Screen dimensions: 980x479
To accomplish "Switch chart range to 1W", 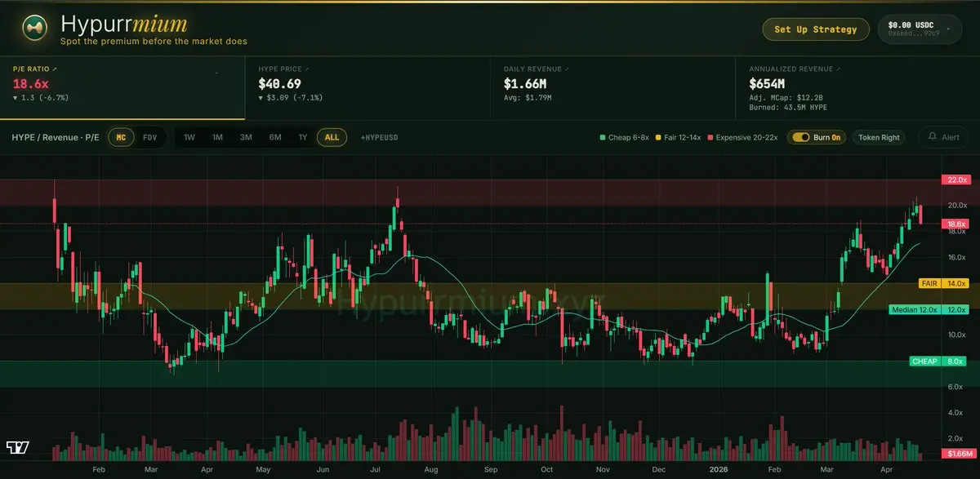I will [x=189, y=137].
